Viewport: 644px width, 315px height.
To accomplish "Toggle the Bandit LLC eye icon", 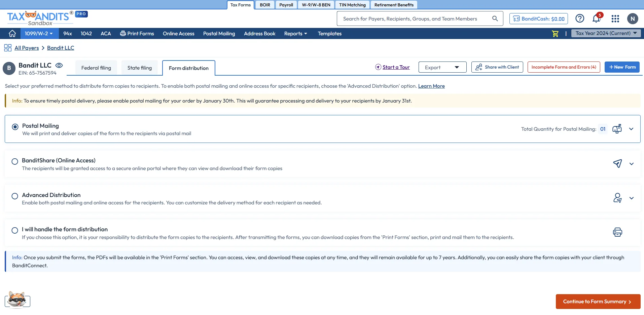I will pyautogui.click(x=59, y=65).
